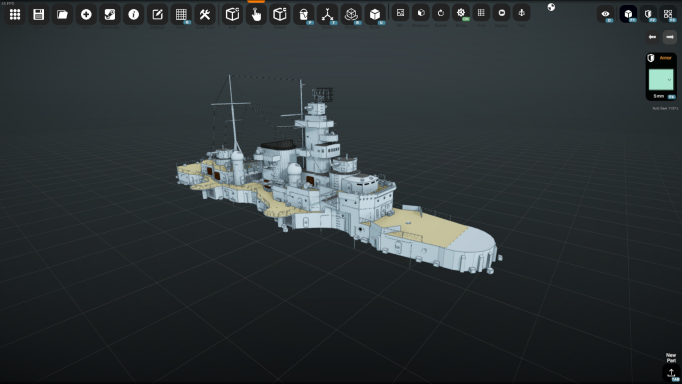Open the workshop wrench-page icon
The image size is (682, 384).
click(x=110, y=14)
